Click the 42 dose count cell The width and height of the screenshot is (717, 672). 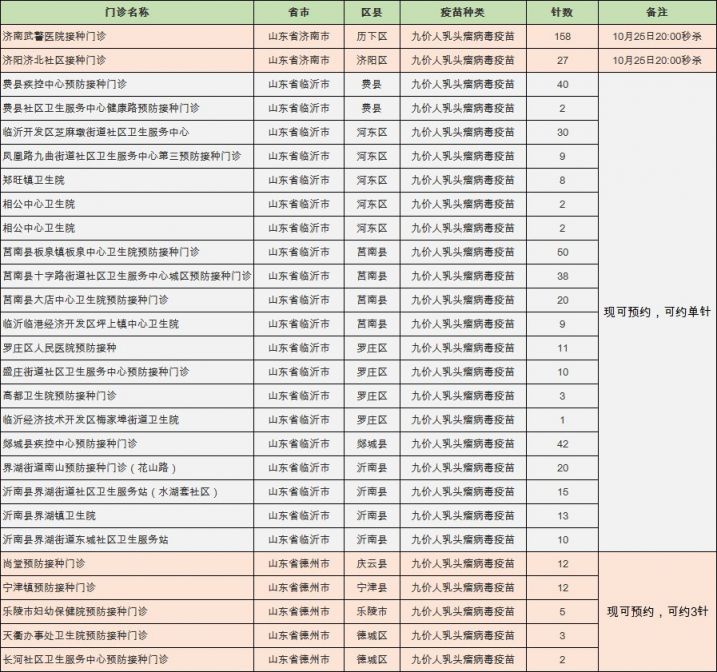coord(562,444)
